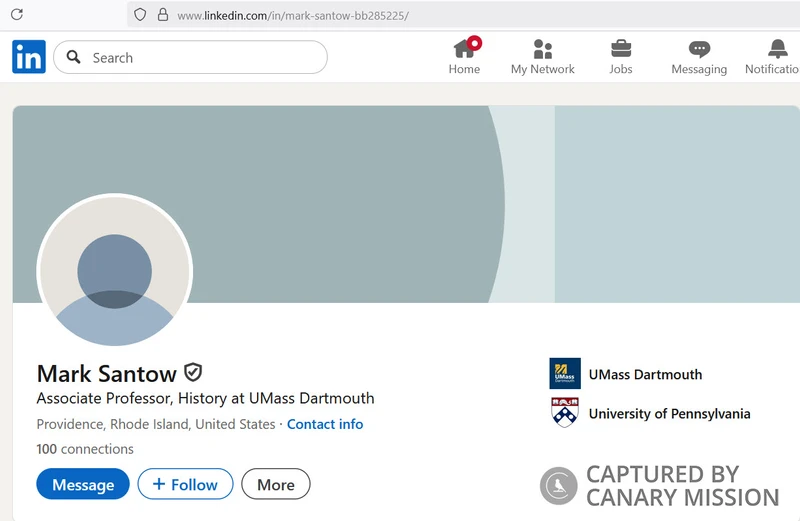Click the name heading Mark Santow

[106, 374]
